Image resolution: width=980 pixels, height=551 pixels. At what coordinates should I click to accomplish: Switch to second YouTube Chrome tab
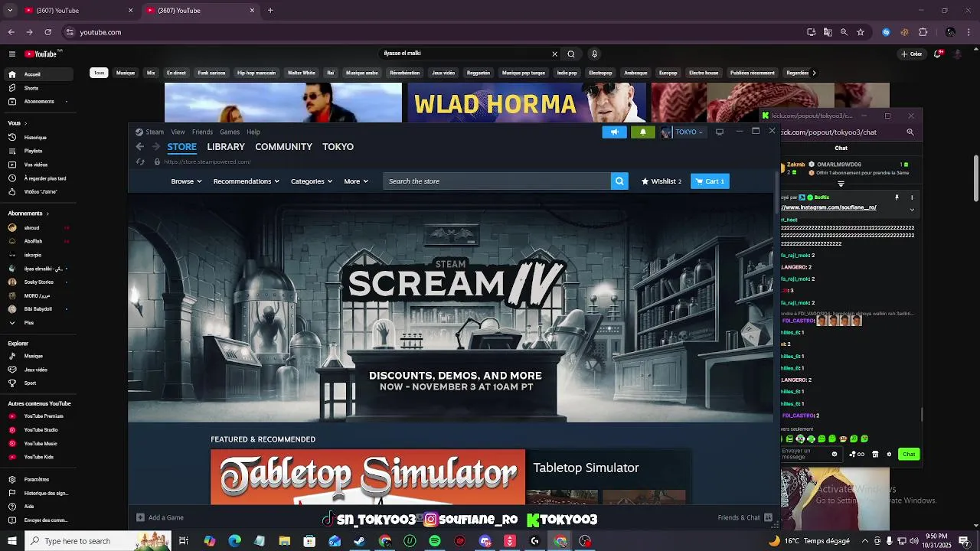point(199,10)
